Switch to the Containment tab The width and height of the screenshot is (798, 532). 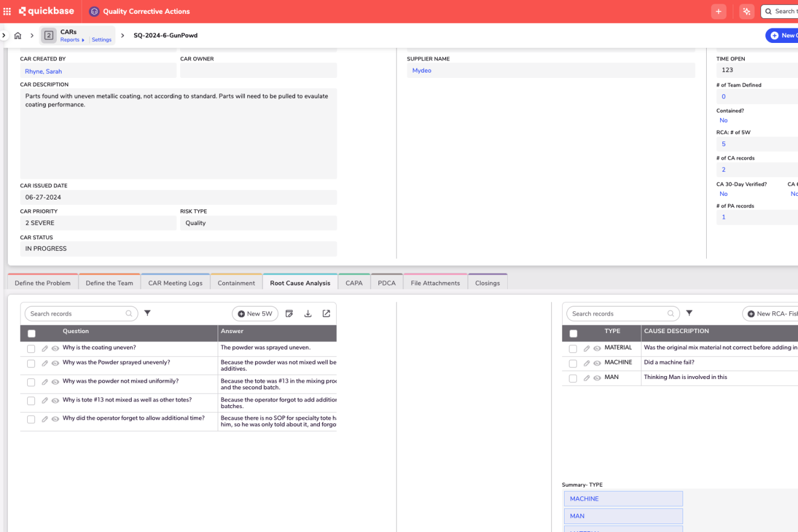[x=236, y=283]
